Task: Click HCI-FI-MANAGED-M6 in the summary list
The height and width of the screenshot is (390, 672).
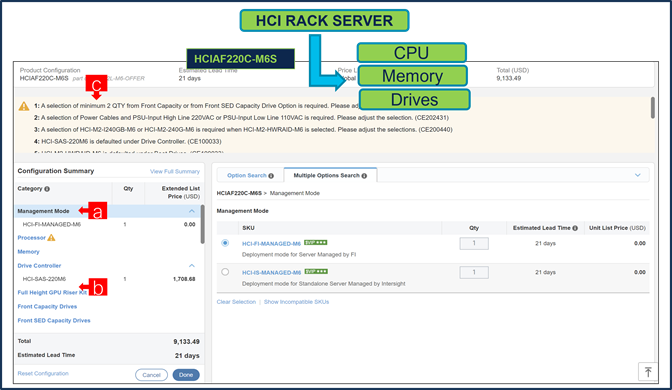Action: click(51, 225)
